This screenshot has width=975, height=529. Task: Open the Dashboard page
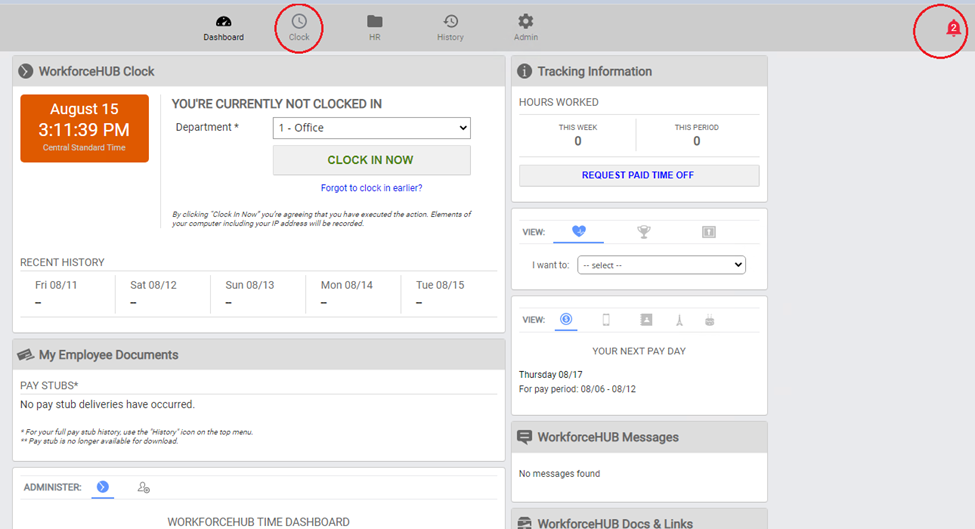tap(223, 29)
